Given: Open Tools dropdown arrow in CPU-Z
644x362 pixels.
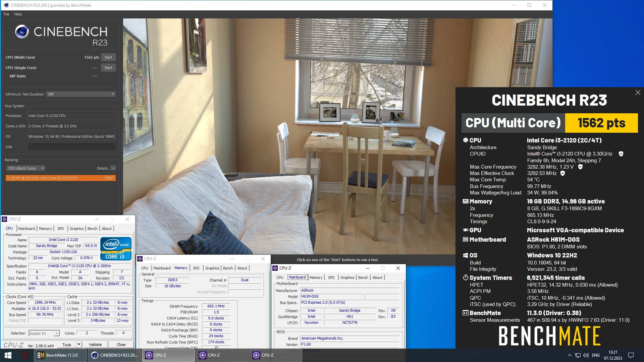Looking at the screenshot, I should [79, 345].
